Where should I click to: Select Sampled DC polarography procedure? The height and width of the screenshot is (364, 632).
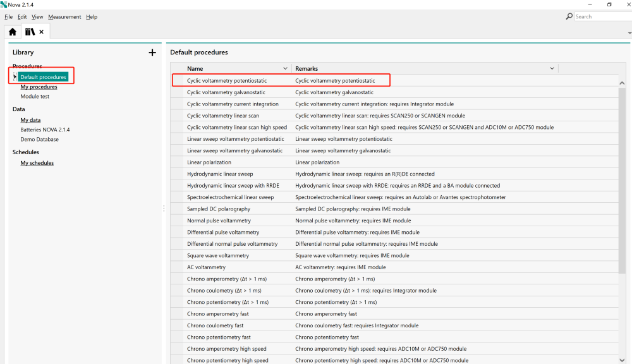219,209
